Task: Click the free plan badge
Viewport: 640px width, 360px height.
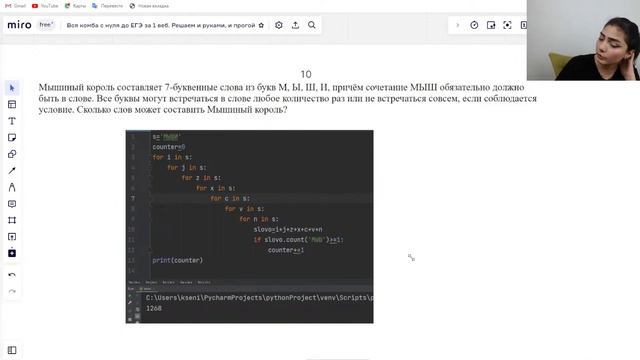Action: pyautogui.click(x=46, y=25)
